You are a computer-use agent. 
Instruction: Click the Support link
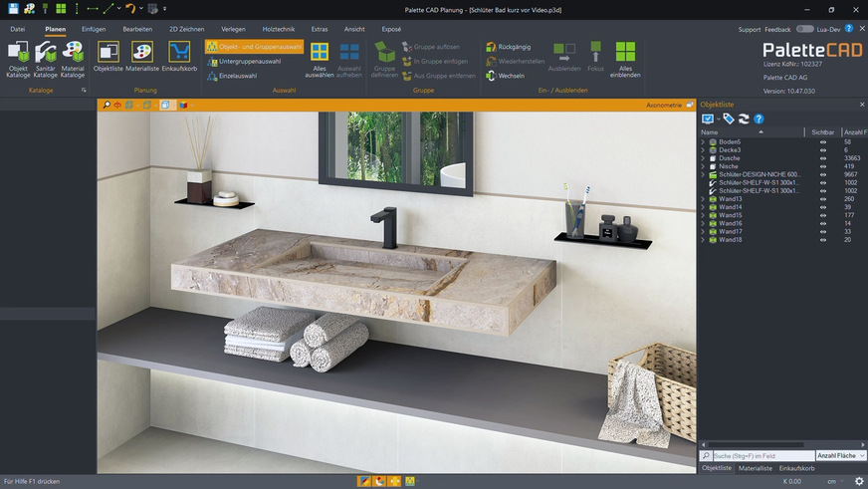(x=749, y=29)
